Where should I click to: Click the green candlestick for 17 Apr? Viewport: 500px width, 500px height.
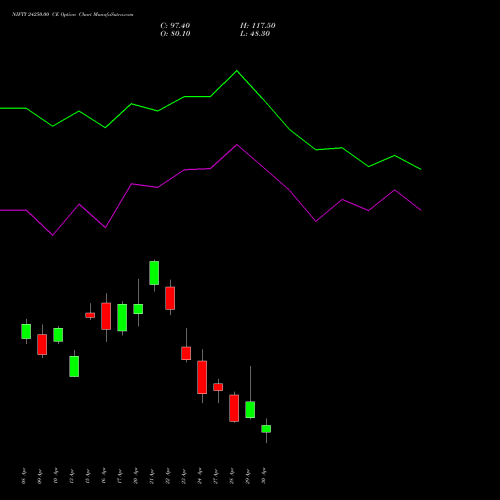[122, 318]
